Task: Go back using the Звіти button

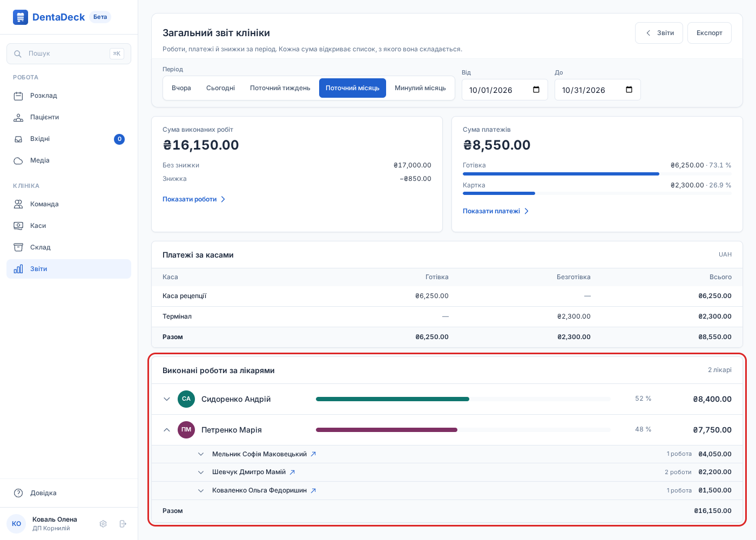Action: (x=659, y=33)
